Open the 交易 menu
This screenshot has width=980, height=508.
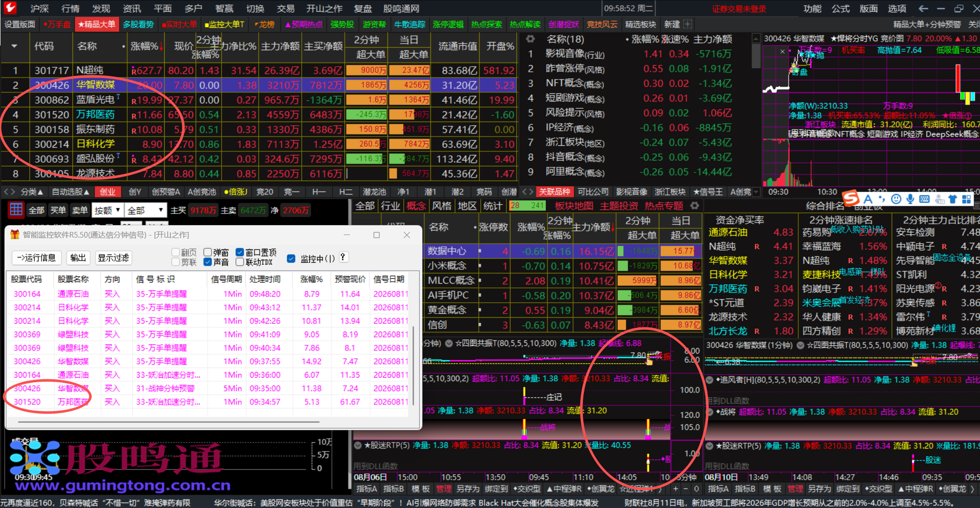(285, 9)
